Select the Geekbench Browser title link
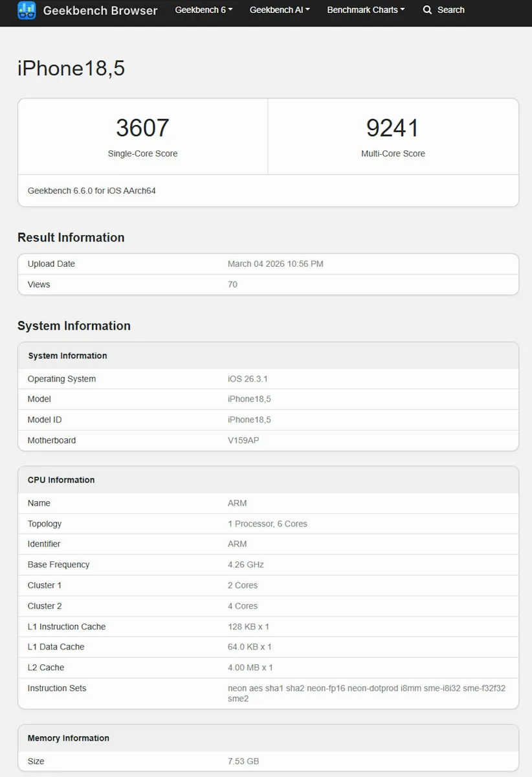This screenshot has height=777, width=532. (100, 10)
